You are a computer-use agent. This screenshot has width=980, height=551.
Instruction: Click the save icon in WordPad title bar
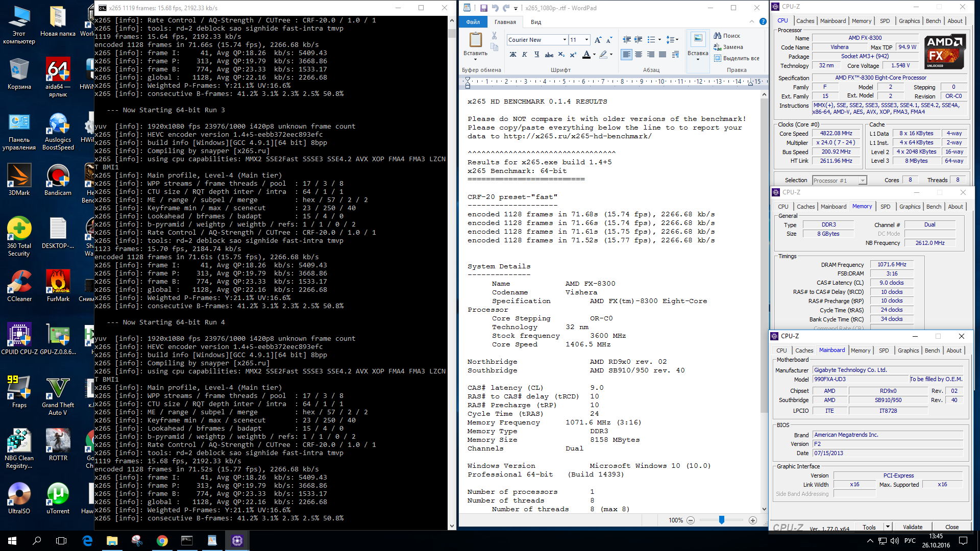[x=483, y=8]
